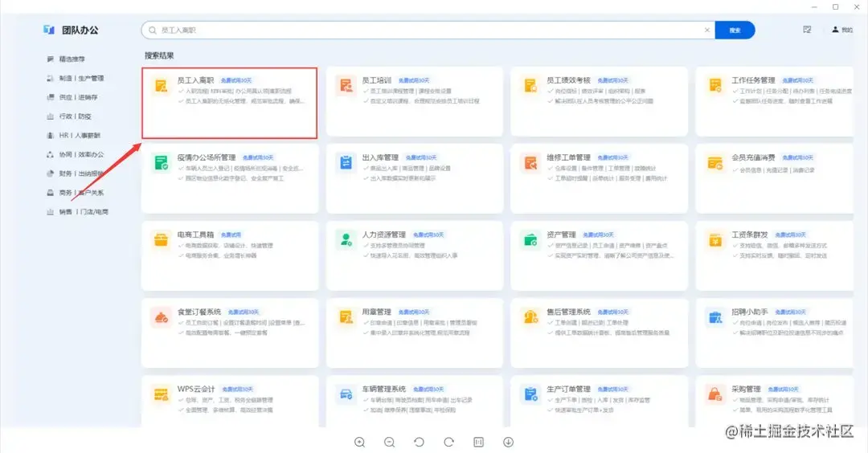Select 行政 | 防疫 category

tap(76, 116)
